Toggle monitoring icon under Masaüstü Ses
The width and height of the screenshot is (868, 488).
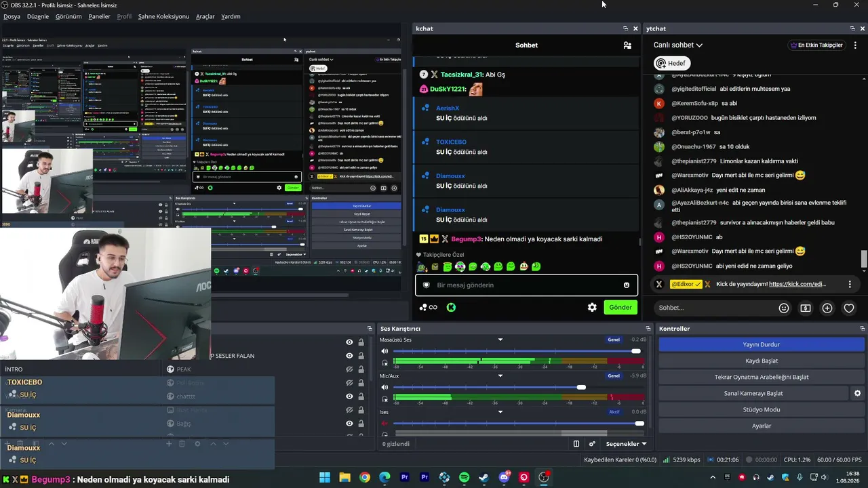click(384, 363)
